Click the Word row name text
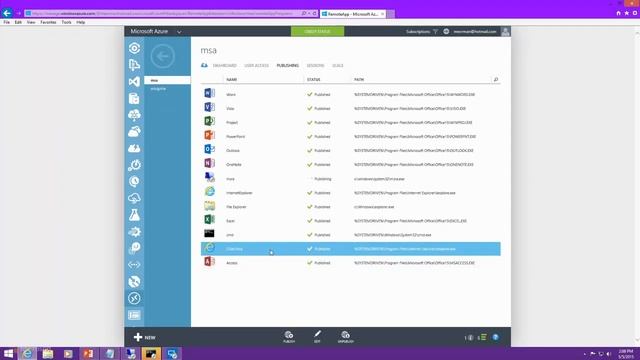This screenshot has width=640, height=360. point(231,95)
